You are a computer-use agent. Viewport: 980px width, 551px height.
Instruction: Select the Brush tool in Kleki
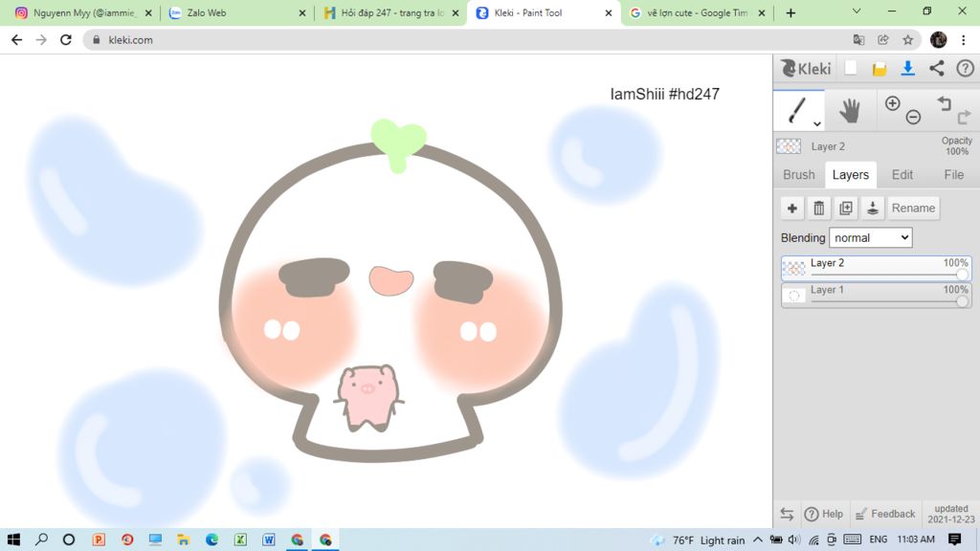coord(797,111)
